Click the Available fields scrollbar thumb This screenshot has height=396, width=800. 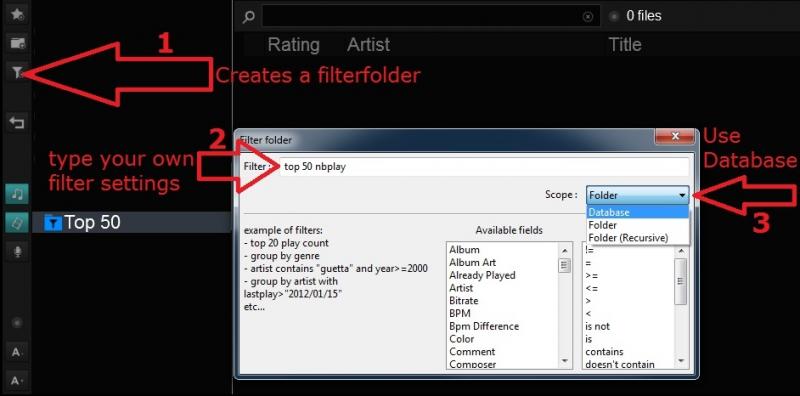tap(565, 266)
